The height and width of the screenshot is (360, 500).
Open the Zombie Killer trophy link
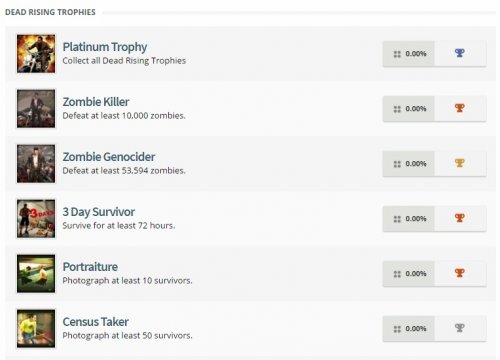96,102
